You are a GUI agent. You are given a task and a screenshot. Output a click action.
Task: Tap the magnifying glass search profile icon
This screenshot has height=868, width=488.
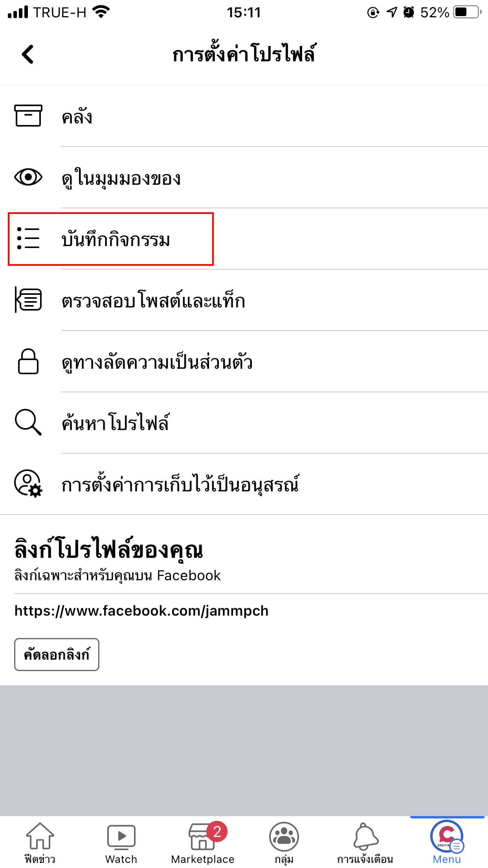click(28, 422)
